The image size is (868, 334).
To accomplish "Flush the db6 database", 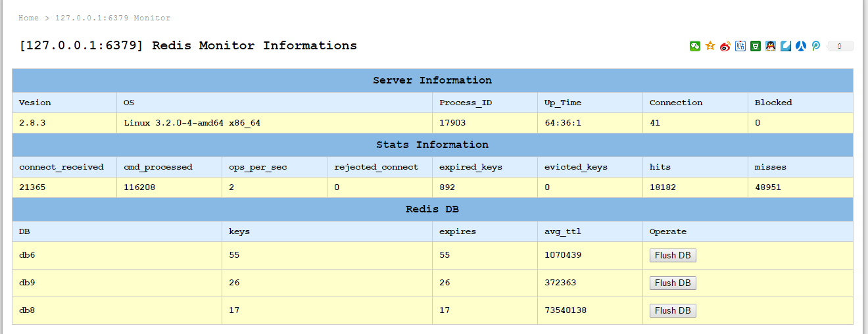I will click(672, 255).
